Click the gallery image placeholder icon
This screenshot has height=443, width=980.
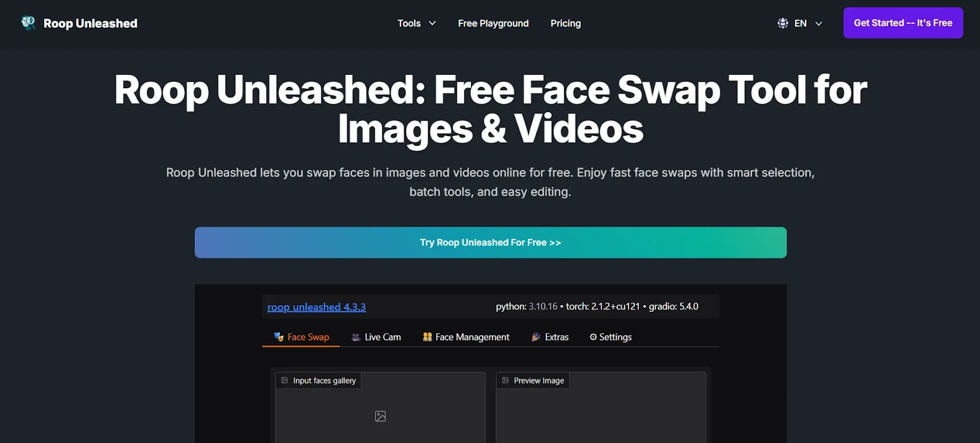[x=380, y=417]
